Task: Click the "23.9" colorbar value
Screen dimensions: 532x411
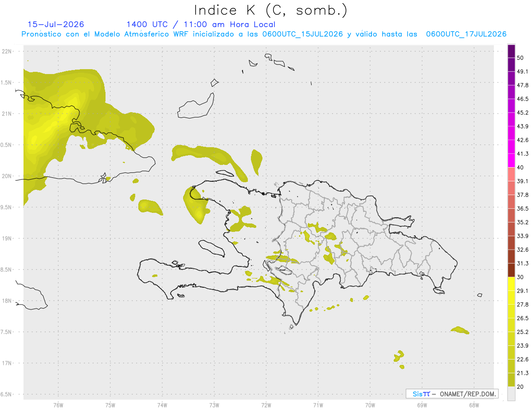Action: (x=523, y=346)
